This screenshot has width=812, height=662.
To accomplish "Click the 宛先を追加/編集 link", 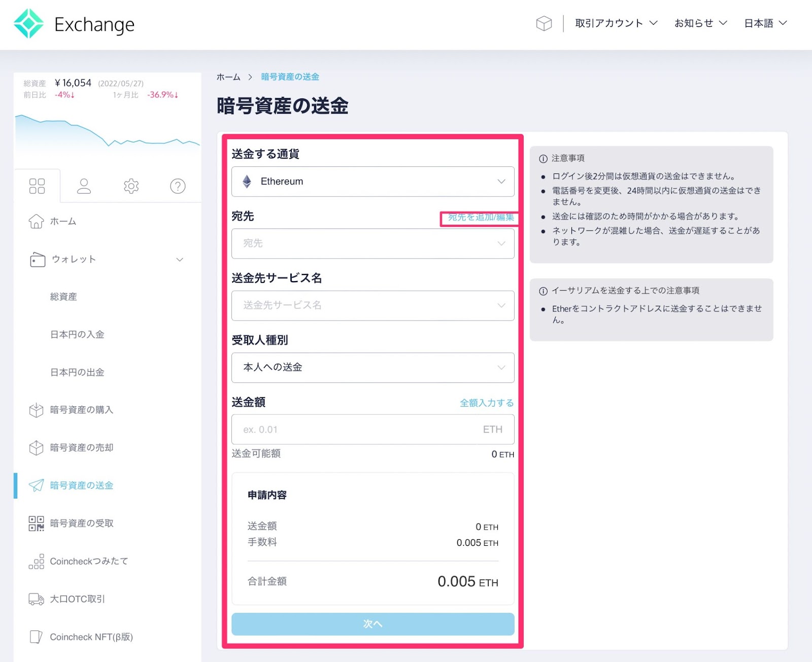I will coord(481,217).
